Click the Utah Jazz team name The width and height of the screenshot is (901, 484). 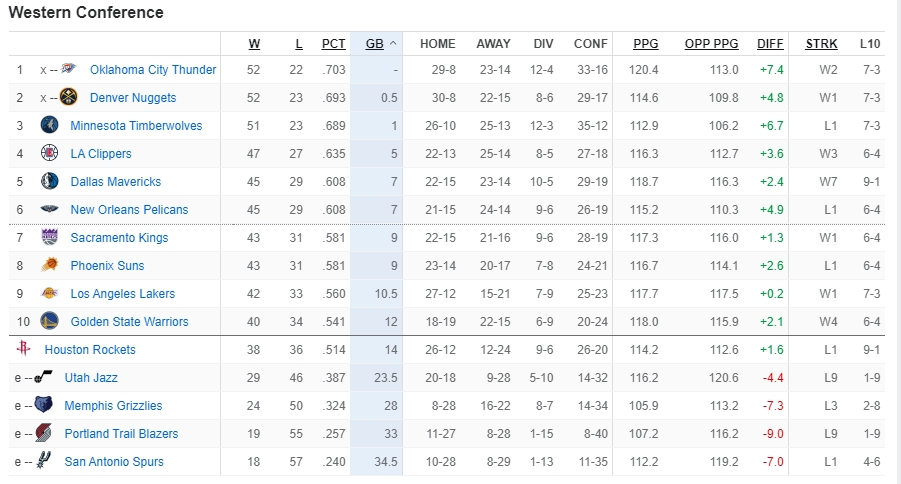point(91,378)
